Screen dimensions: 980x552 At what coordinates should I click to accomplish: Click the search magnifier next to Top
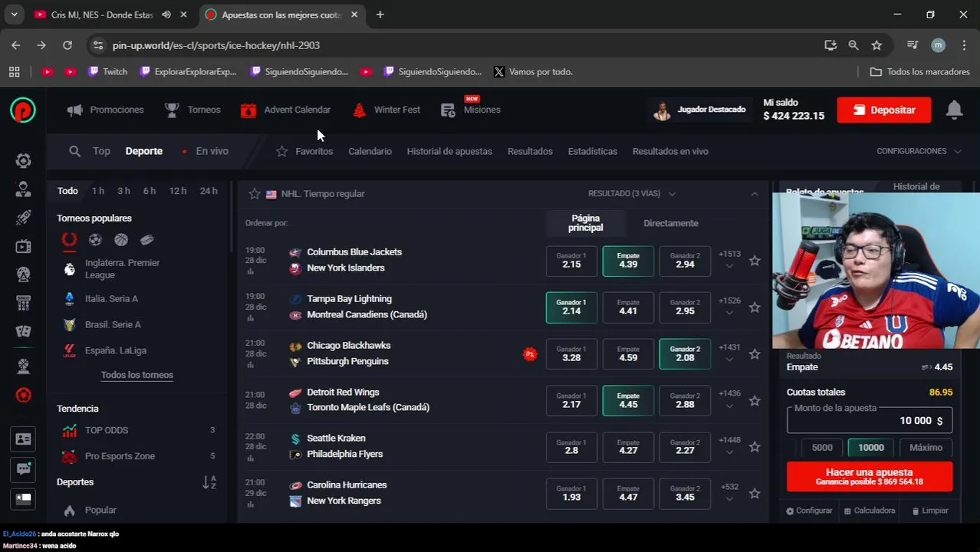[74, 151]
